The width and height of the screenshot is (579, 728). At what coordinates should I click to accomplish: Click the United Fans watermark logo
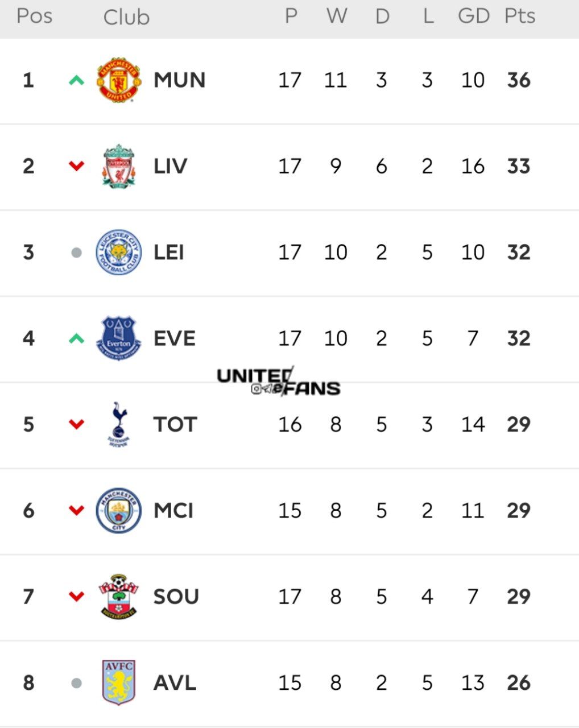pos(279,382)
